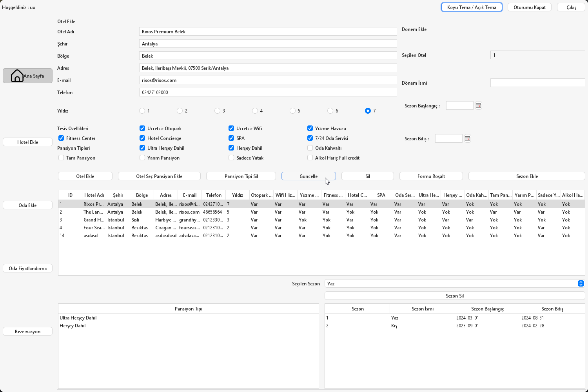
Task: Click the Sezon Başlangıç date field
Action: point(460,105)
